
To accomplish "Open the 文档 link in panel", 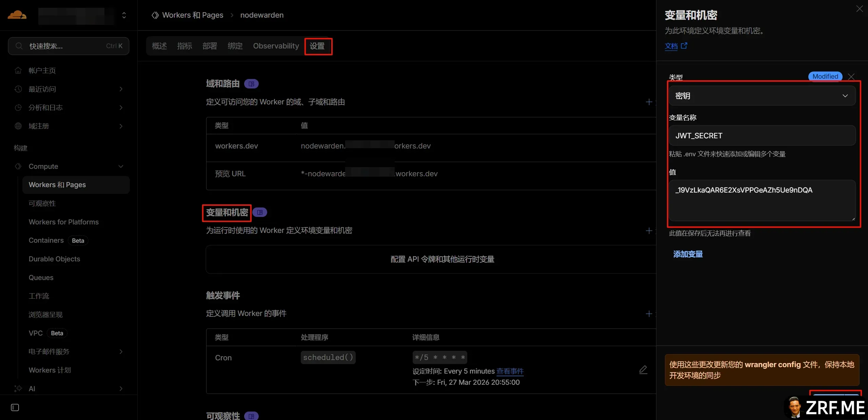I will click(x=671, y=46).
